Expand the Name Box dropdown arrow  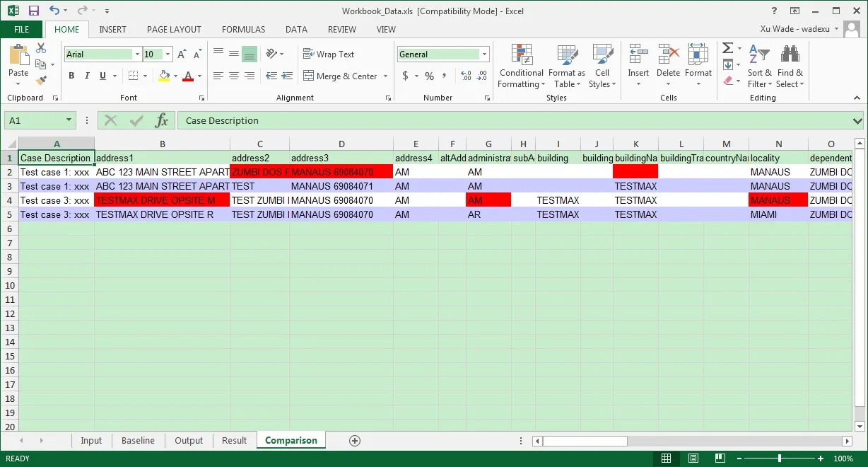click(x=69, y=120)
